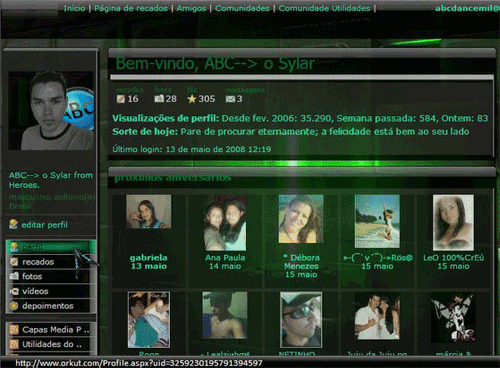
Task: Click the RSS icon beside Utilidades do
Action: [14, 344]
